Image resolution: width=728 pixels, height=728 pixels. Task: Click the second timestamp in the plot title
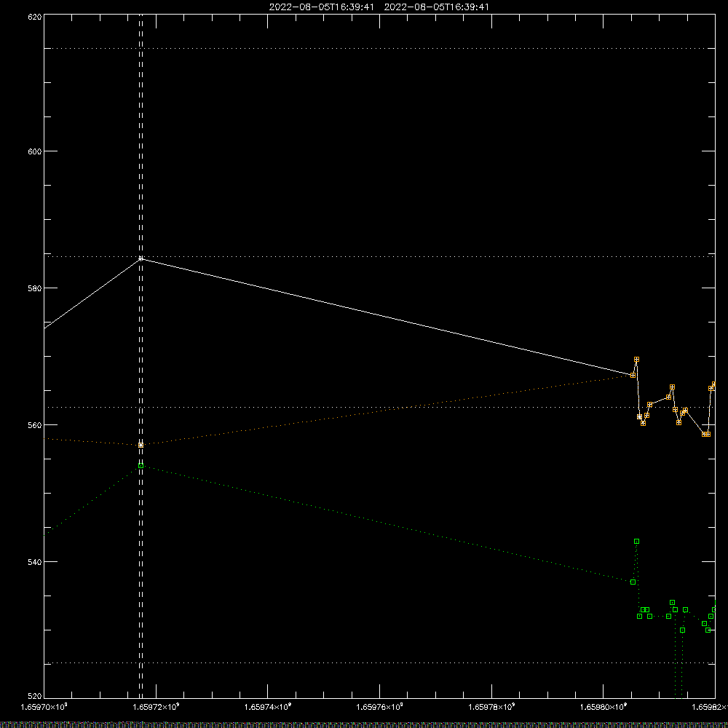(x=436, y=7)
